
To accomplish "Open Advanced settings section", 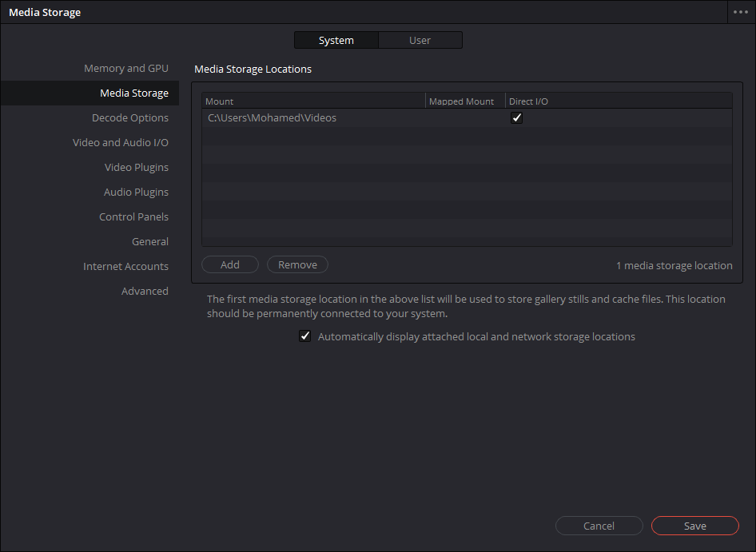I will [145, 292].
